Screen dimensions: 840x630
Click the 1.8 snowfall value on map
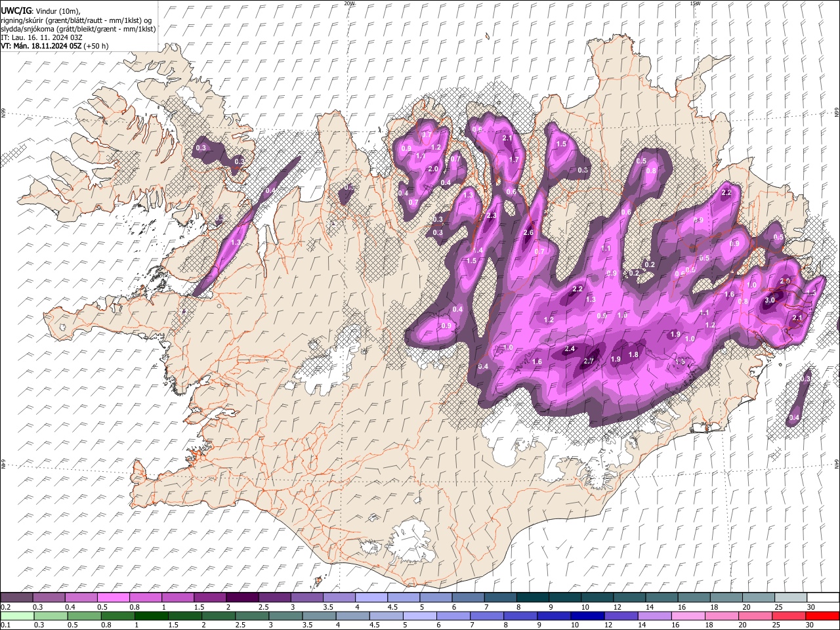point(633,354)
